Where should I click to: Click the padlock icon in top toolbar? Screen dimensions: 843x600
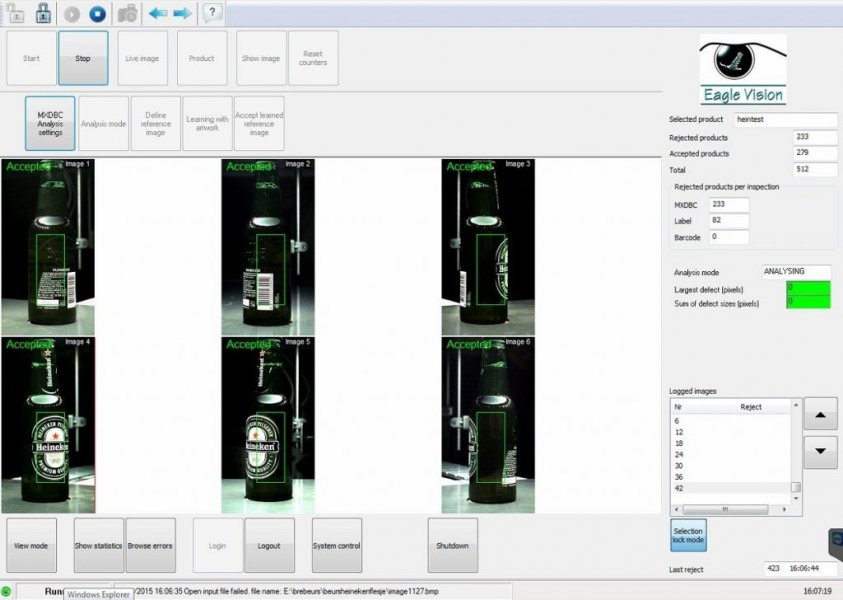(x=43, y=13)
